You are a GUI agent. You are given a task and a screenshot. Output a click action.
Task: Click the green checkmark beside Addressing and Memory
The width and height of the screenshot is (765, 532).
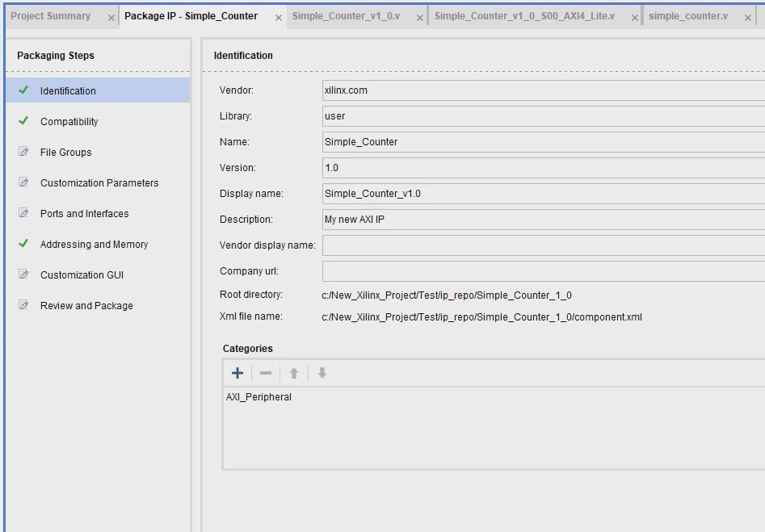(23, 243)
